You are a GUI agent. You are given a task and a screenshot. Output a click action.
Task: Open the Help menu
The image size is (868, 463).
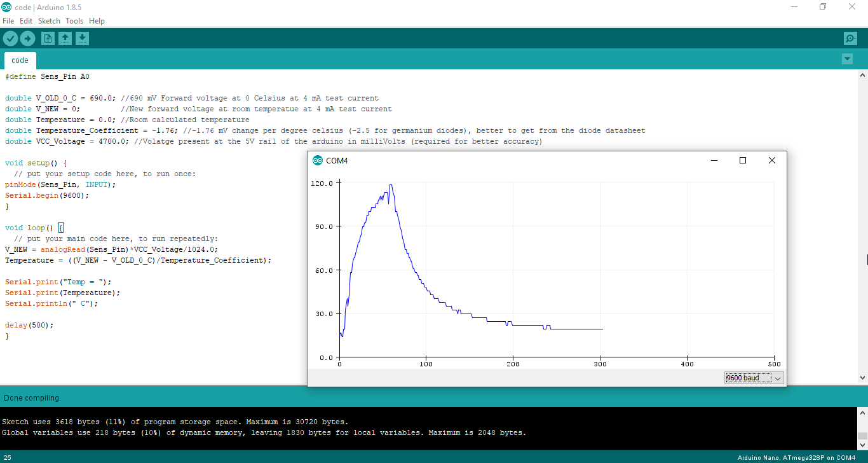pyautogui.click(x=97, y=21)
